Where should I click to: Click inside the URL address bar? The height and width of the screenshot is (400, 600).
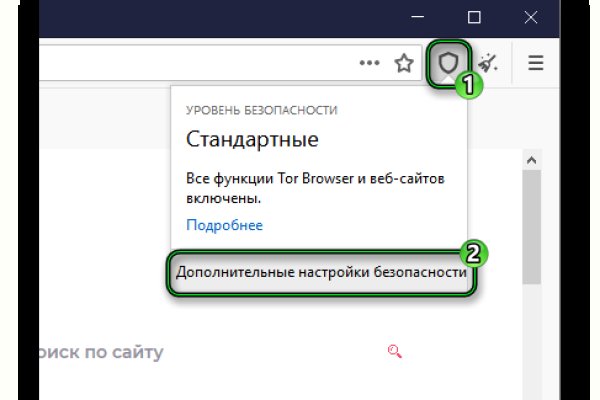point(200,63)
